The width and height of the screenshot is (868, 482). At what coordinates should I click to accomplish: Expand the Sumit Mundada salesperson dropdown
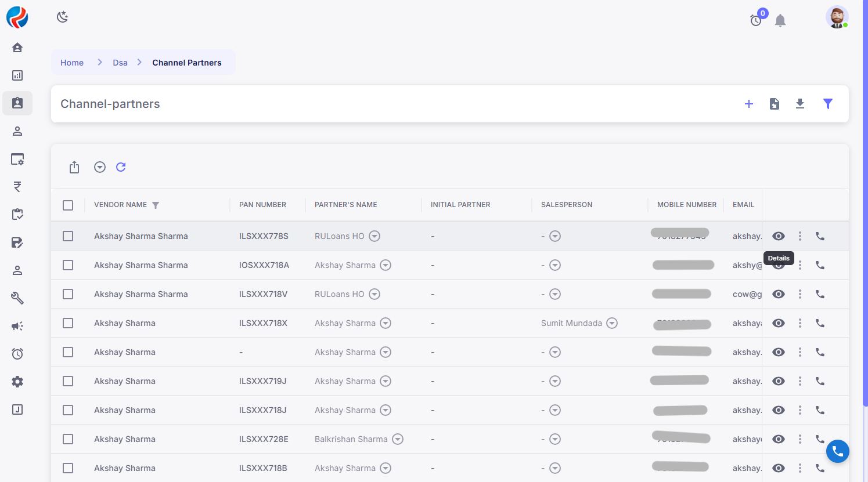coord(612,323)
